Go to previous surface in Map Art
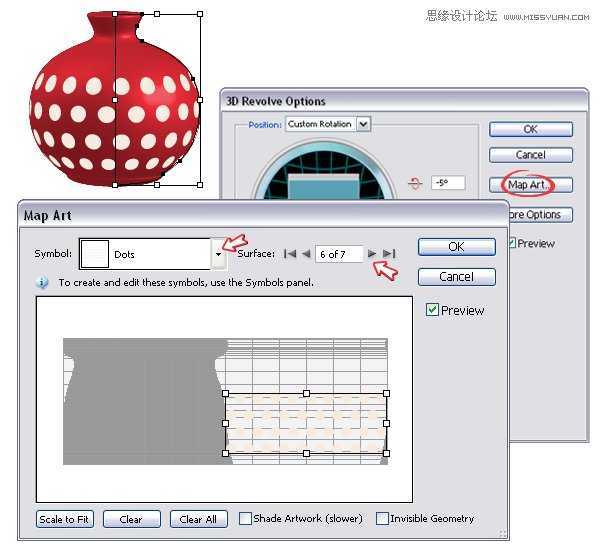600x550 pixels. [306, 254]
